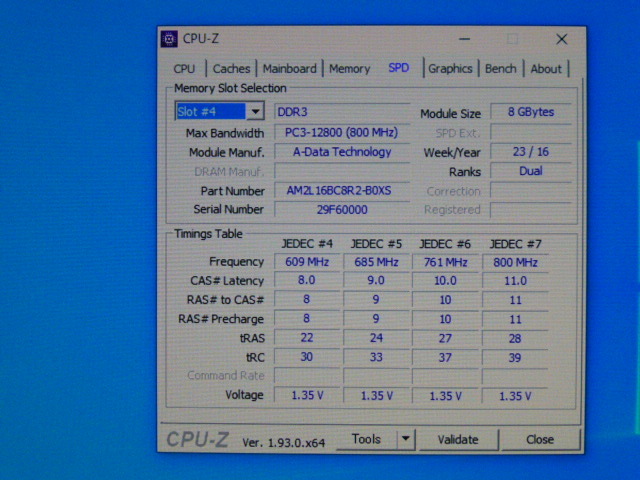Click tRAS value 28
Viewport: 640px width, 480px height.
[x=516, y=338]
